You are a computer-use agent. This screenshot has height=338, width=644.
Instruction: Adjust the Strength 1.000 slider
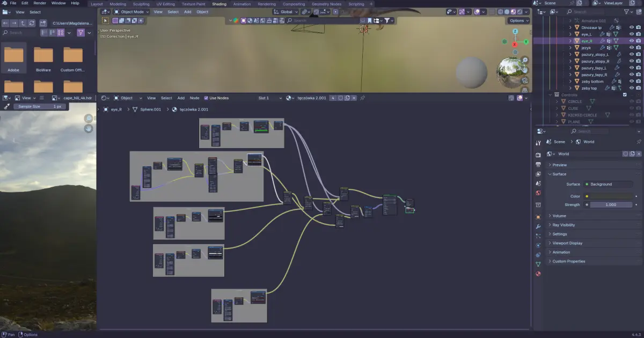611,204
